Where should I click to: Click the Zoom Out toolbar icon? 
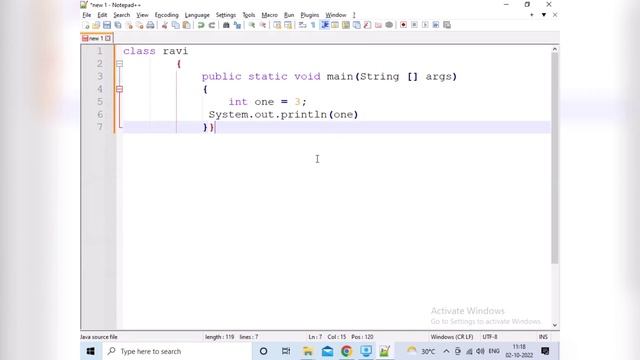(263, 25)
